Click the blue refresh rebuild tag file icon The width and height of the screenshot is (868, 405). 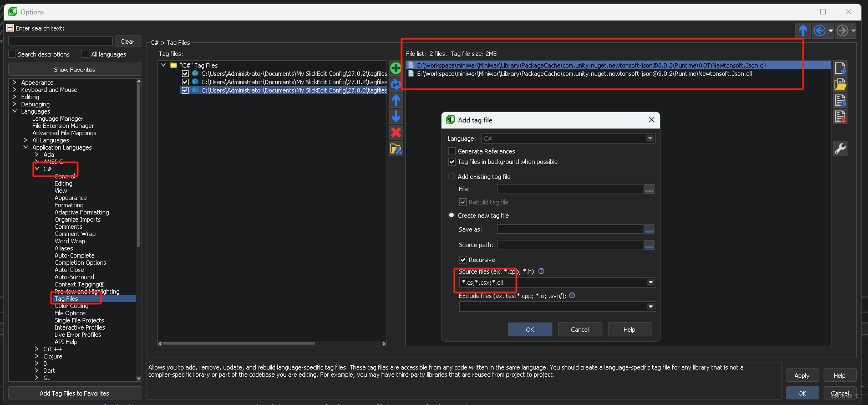tap(395, 84)
